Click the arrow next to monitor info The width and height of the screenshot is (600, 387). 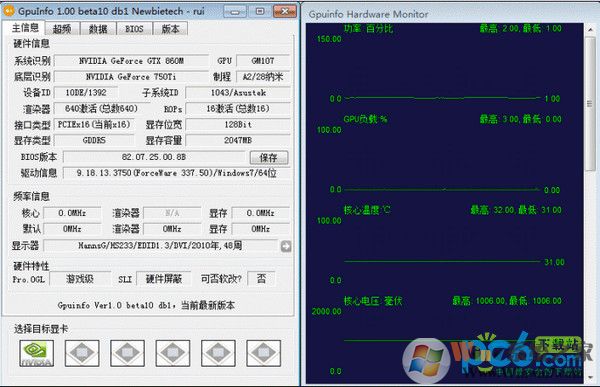click(x=286, y=246)
